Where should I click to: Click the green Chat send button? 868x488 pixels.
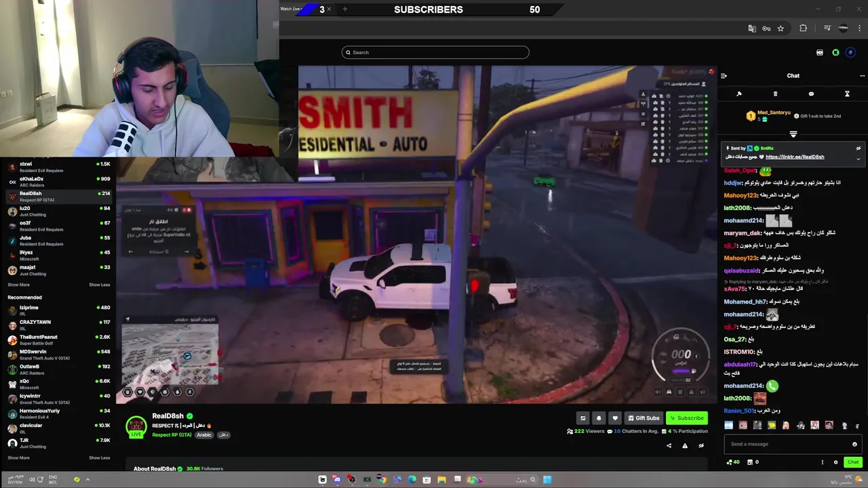(853, 462)
